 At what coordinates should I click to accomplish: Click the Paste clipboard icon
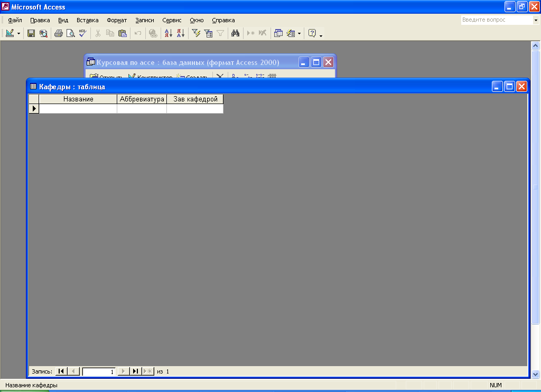pyautogui.click(x=123, y=33)
